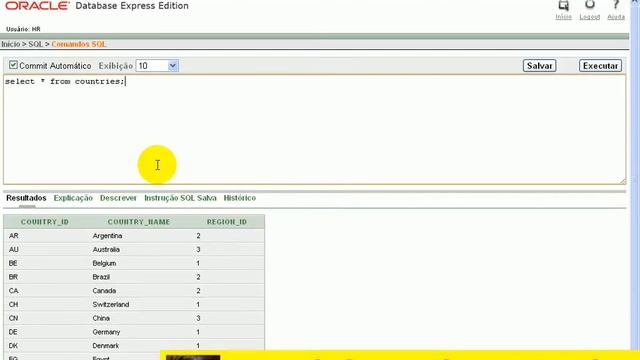Image resolution: width=640 pixels, height=360 pixels.
Task: Click the Australia cell
Action: (x=106, y=249)
